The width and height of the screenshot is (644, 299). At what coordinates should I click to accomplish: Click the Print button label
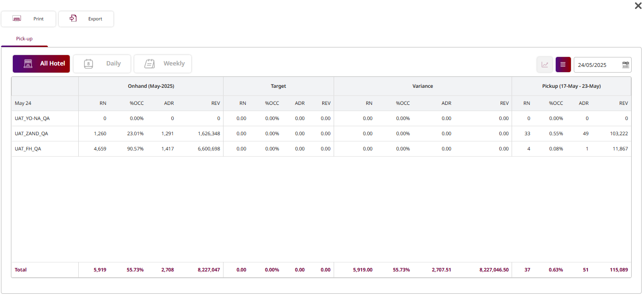pos(38,19)
